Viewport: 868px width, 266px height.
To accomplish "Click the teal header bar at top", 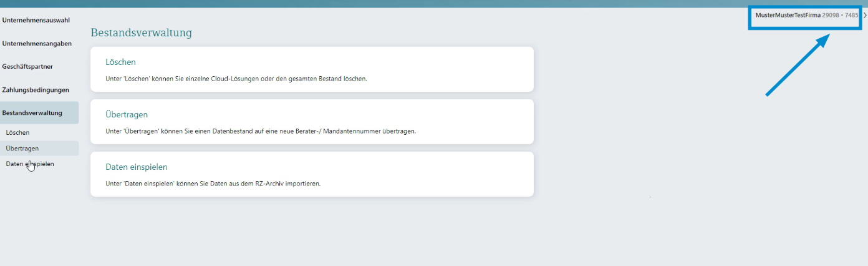I will tap(434, 4).
